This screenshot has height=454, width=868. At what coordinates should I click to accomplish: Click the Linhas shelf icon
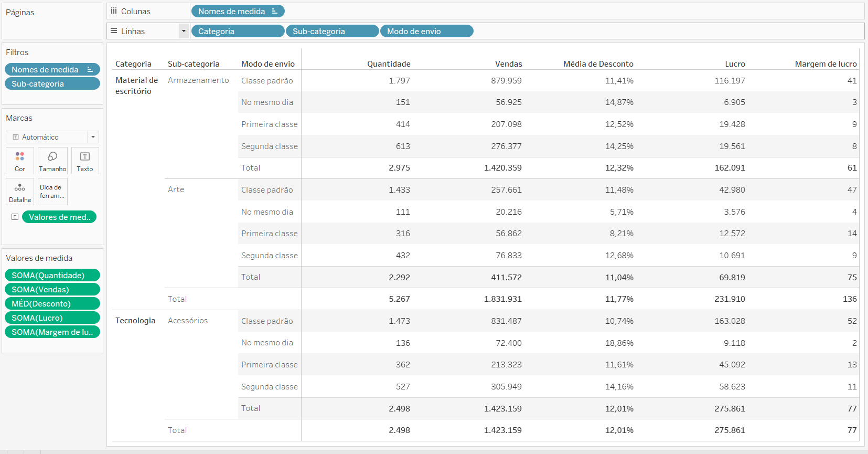(x=114, y=31)
